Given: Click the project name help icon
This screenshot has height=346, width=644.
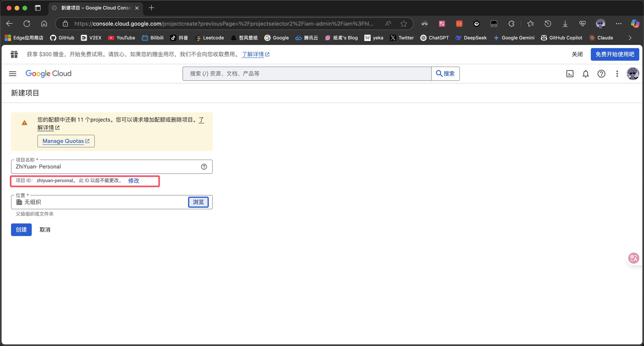Looking at the screenshot, I should [x=204, y=167].
